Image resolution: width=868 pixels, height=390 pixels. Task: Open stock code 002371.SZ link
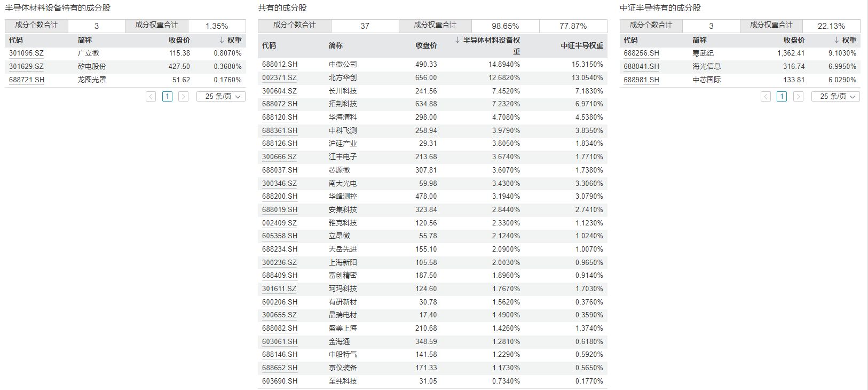point(279,77)
